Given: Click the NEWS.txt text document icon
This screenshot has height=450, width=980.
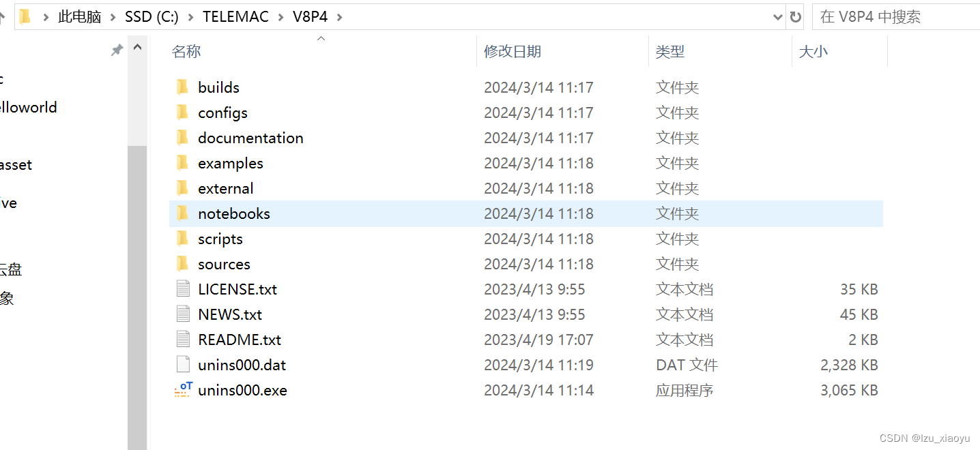Looking at the screenshot, I should [x=182, y=314].
